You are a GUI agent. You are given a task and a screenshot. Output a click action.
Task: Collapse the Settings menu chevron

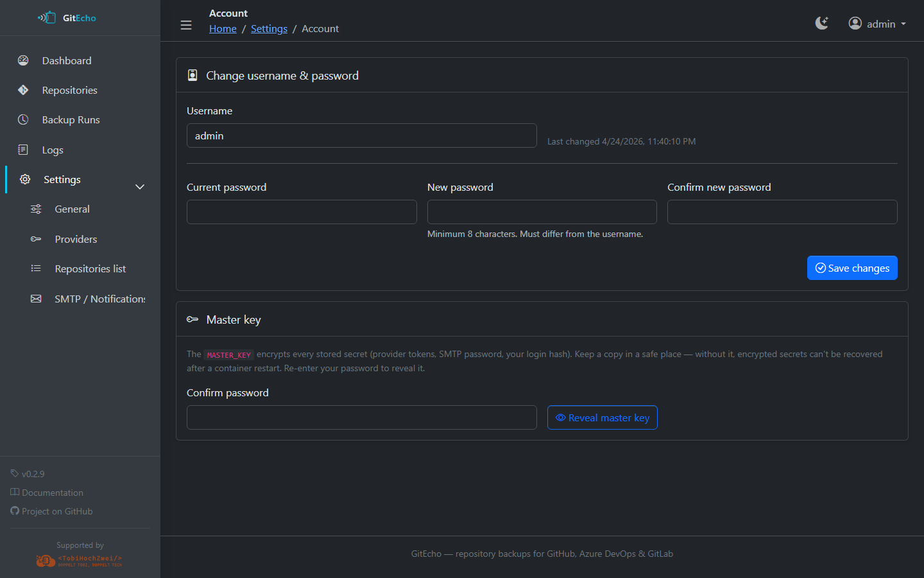pos(140,187)
